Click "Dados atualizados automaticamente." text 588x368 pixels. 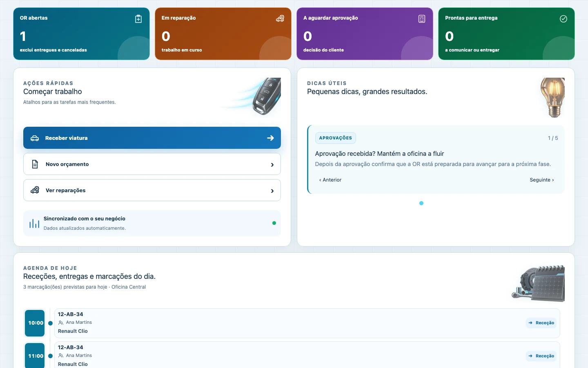pyautogui.click(x=85, y=228)
